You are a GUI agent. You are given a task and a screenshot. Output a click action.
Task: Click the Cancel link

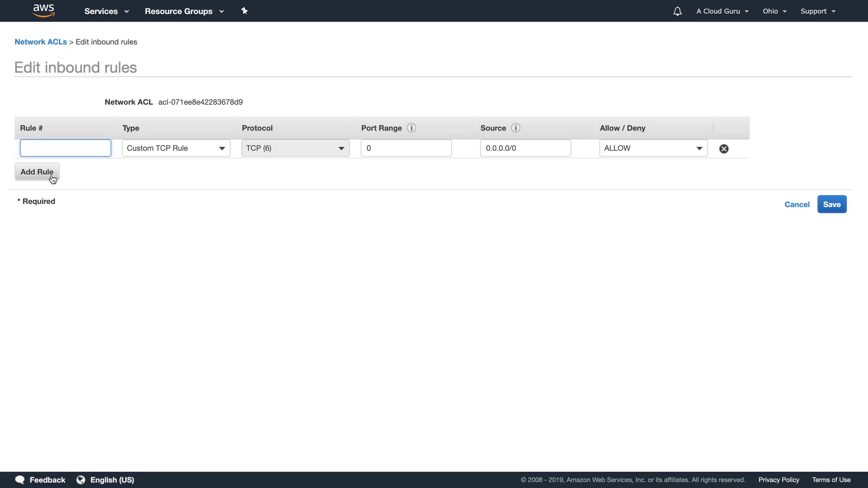(x=797, y=204)
